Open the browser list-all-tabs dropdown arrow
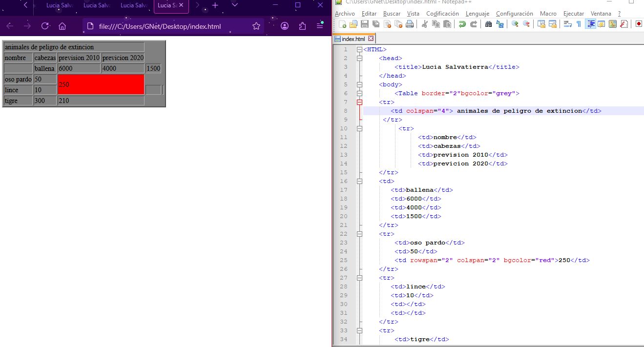 click(235, 5)
